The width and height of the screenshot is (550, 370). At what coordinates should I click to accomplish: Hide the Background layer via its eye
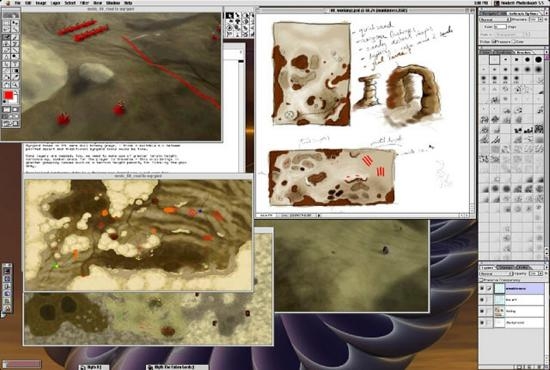(482, 322)
